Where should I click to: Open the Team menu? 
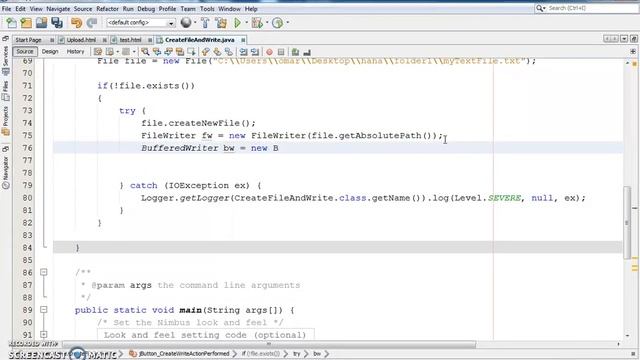pyautogui.click(x=188, y=9)
